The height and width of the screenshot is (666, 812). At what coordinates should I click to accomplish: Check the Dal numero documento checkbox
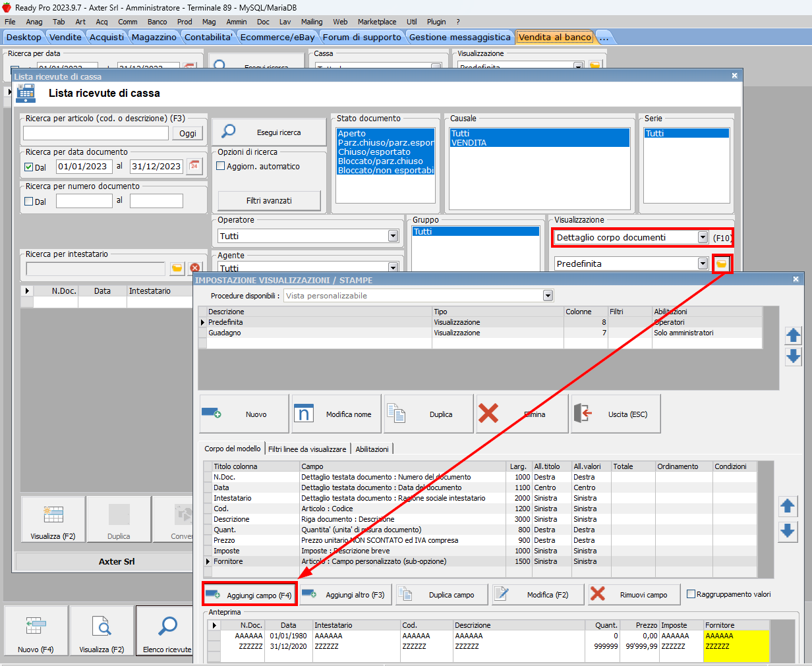pyautogui.click(x=28, y=201)
